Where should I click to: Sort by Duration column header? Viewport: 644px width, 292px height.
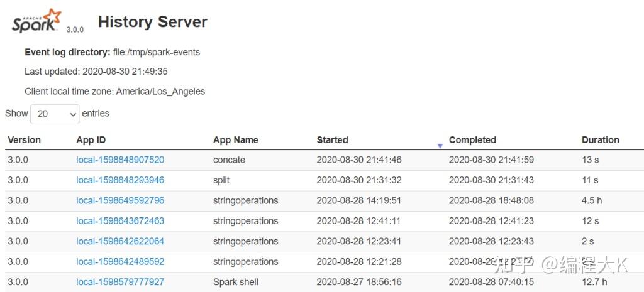click(x=600, y=140)
